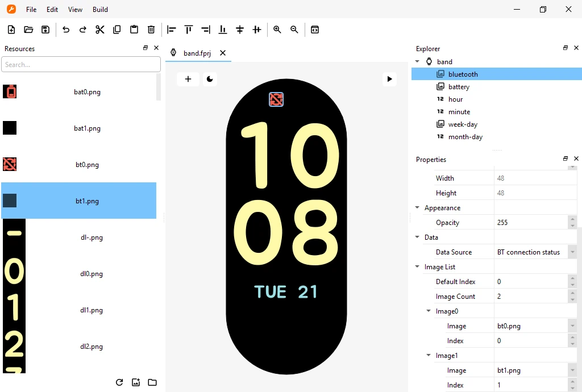Open the Build menu
Screen dimensions: 582x392
click(x=100, y=10)
